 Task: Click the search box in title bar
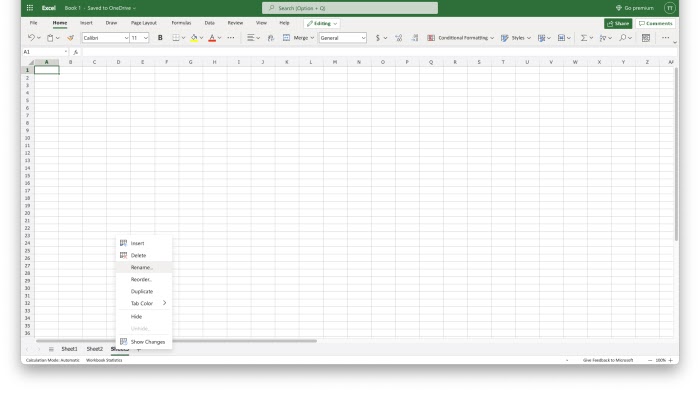point(350,8)
